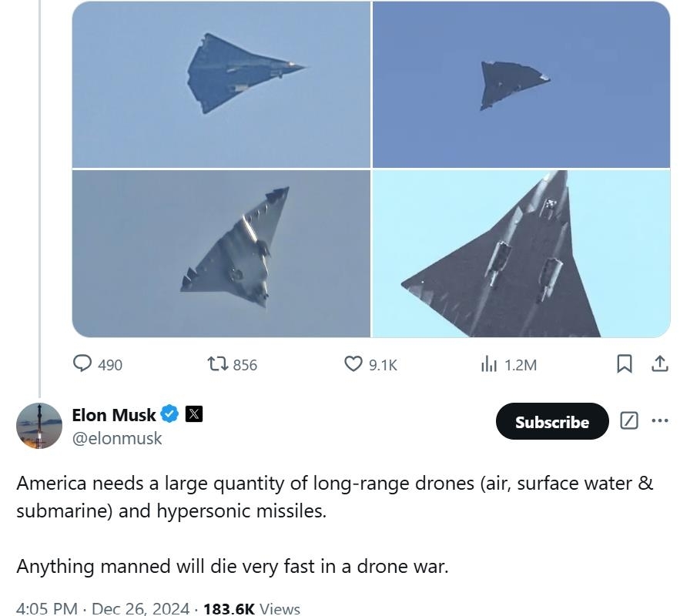The height and width of the screenshot is (616, 680).
Task: Repost the tweet with aircraft photos
Action: [x=216, y=363]
